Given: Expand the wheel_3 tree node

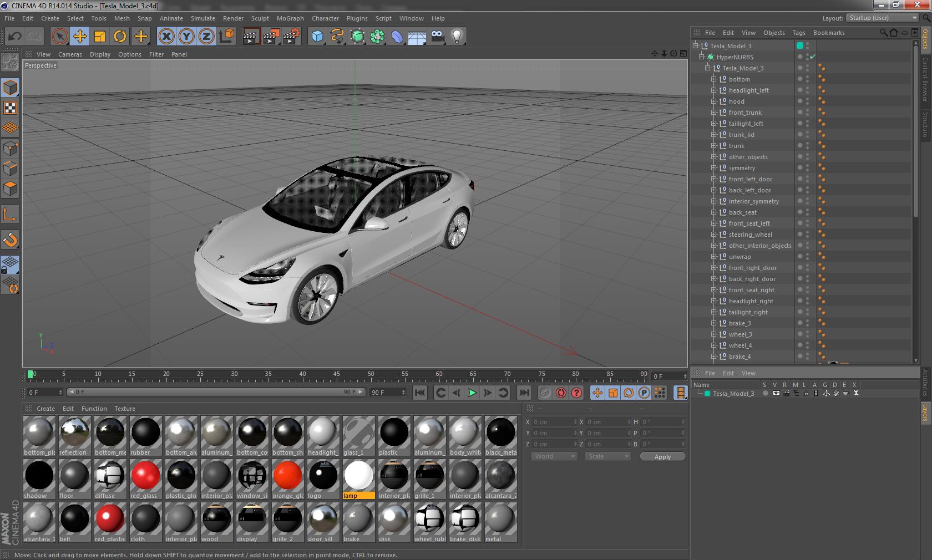Looking at the screenshot, I should (714, 334).
